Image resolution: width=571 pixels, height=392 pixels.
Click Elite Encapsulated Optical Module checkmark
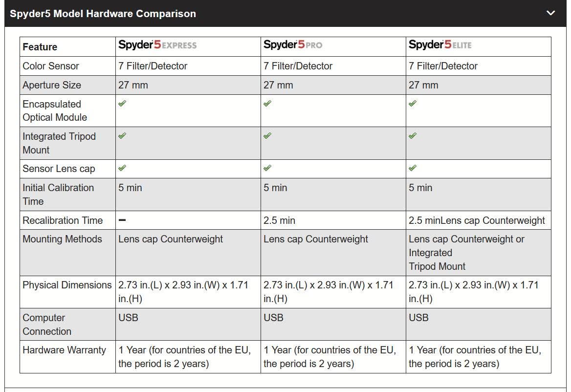point(413,103)
